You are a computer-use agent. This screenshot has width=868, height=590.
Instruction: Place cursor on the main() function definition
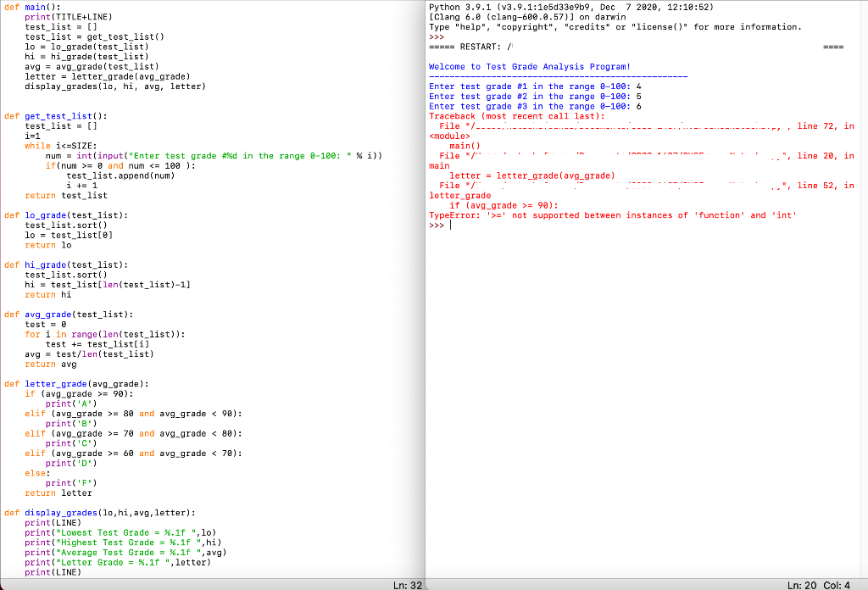(x=32, y=6)
